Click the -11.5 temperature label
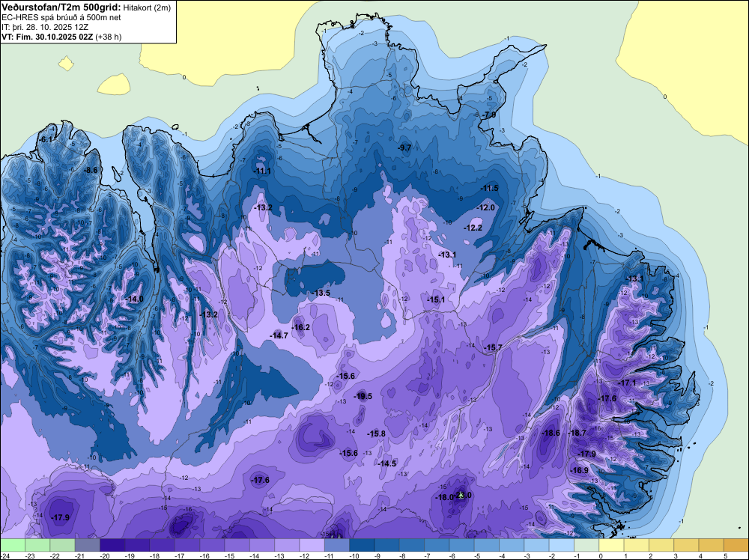This screenshot has width=749, height=560. pos(489,188)
